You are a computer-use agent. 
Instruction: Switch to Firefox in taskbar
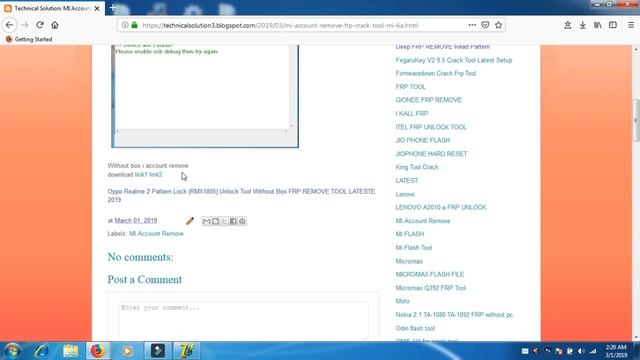pyautogui.click(x=98, y=351)
